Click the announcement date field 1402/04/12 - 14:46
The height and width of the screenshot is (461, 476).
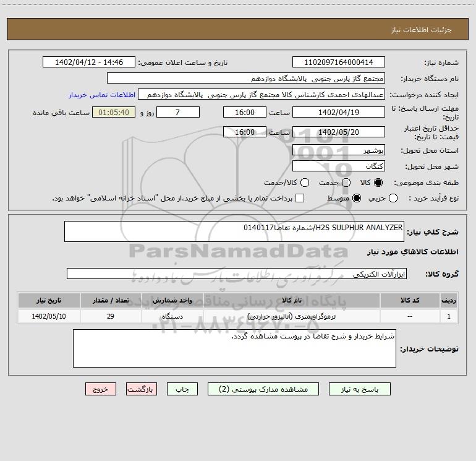click(89, 62)
